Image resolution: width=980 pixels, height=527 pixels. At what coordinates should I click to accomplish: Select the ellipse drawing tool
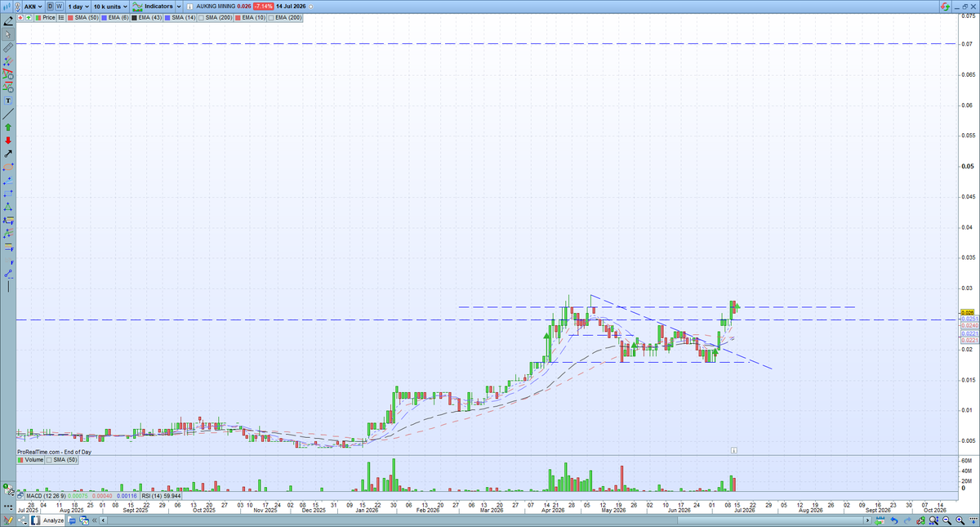pos(8,167)
